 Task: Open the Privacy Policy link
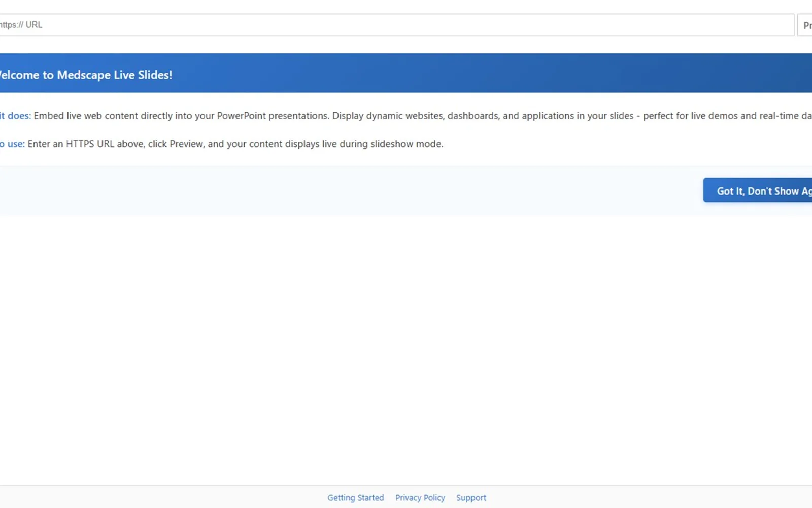420,498
